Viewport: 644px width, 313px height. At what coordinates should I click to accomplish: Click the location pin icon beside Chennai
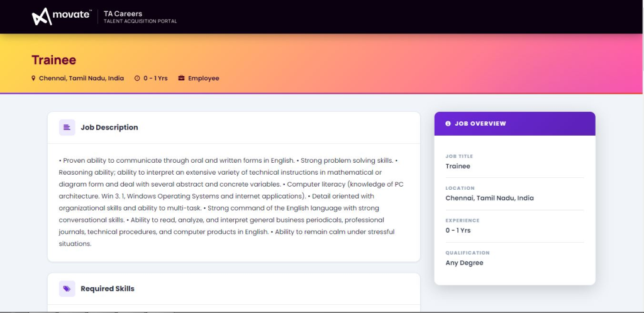pyautogui.click(x=34, y=78)
